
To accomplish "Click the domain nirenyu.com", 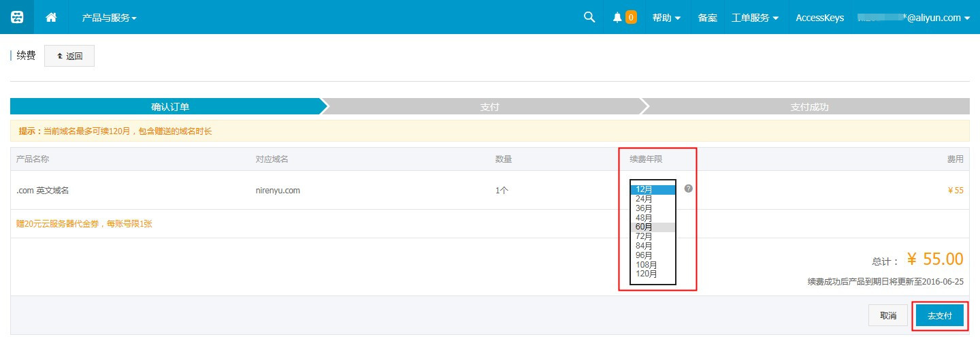I will pyautogui.click(x=278, y=191).
